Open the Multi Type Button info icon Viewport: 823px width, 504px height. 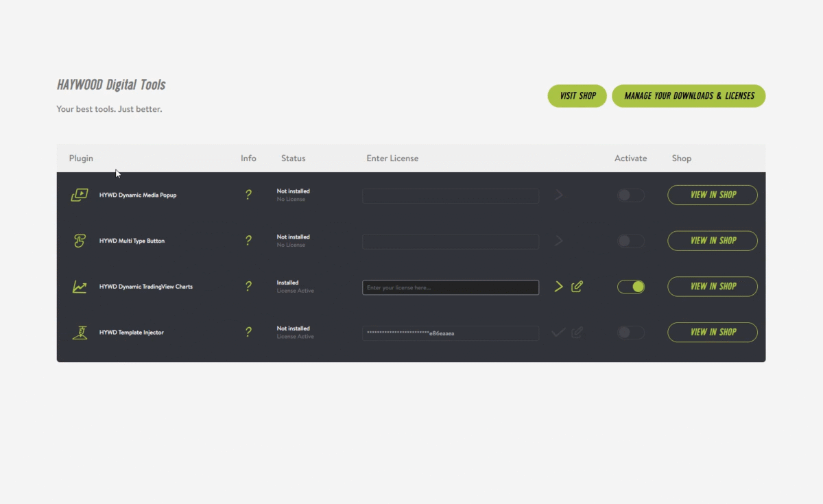(x=248, y=241)
